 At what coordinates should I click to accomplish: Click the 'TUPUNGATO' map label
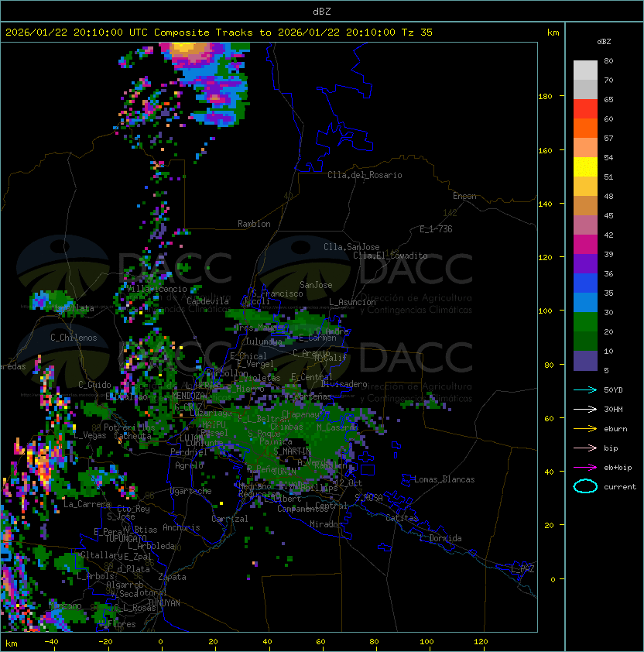126,538
